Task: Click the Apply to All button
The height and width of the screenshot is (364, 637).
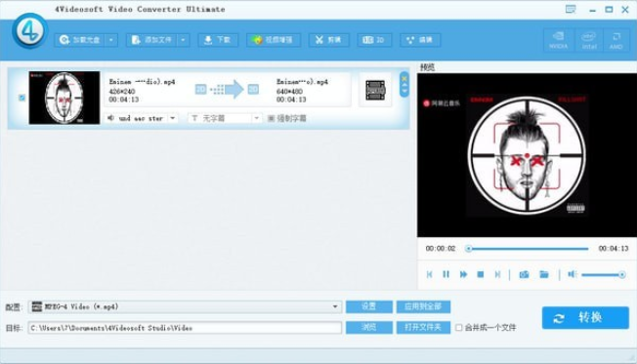Action: click(423, 306)
